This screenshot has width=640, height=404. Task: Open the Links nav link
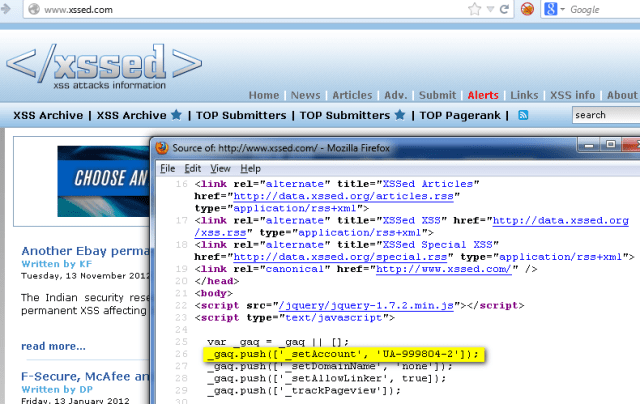point(524,95)
